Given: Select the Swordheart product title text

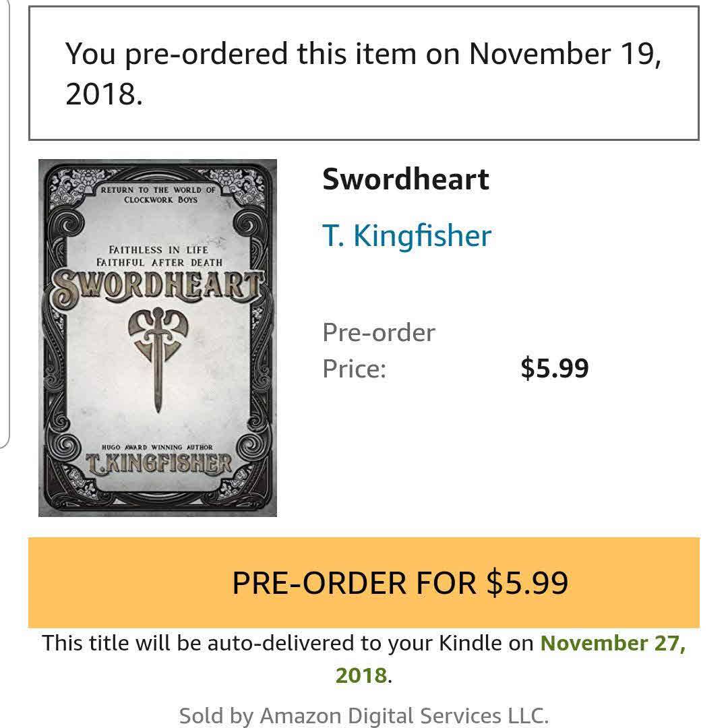Looking at the screenshot, I should click(x=406, y=179).
